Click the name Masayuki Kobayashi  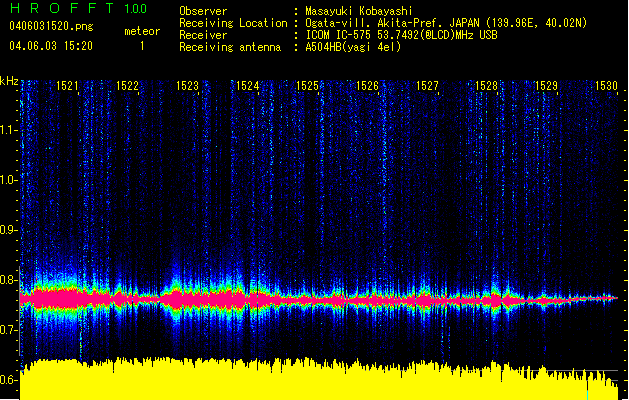click(x=359, y=11)
